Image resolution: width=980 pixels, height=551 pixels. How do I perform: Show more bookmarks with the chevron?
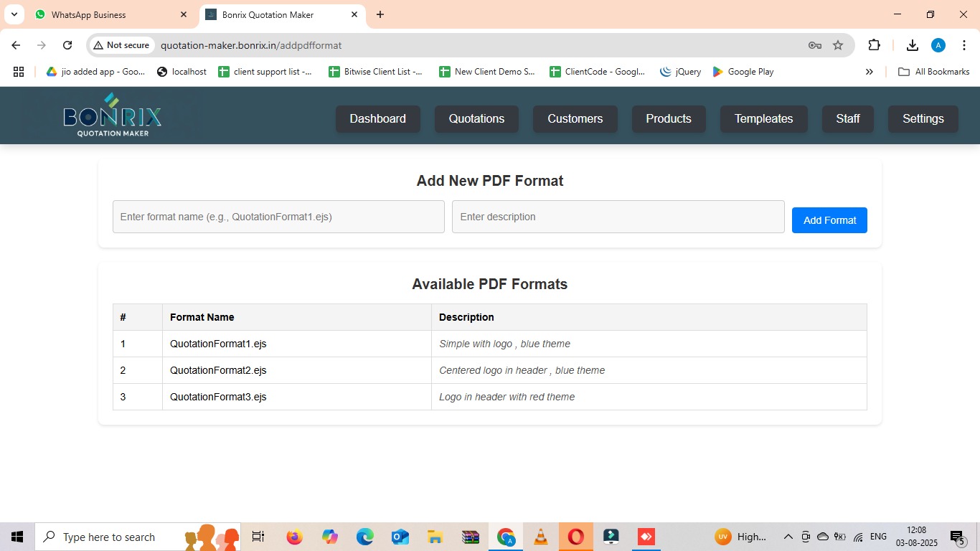click(x=869, y=72)
